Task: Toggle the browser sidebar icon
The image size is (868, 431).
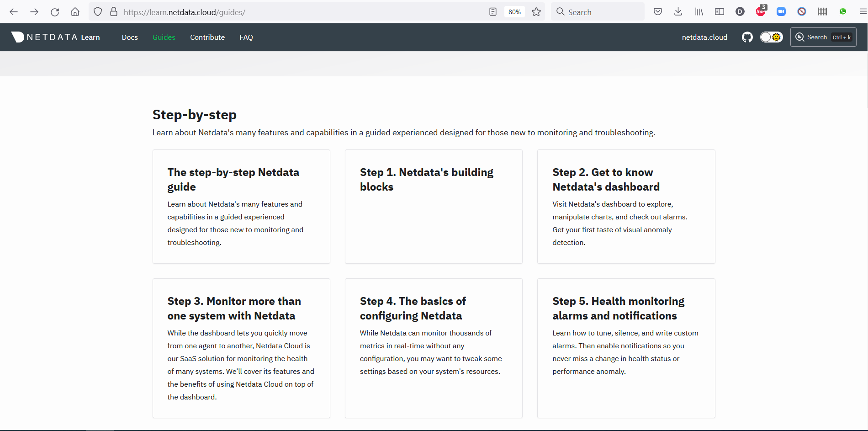Action: coord(720,11)
